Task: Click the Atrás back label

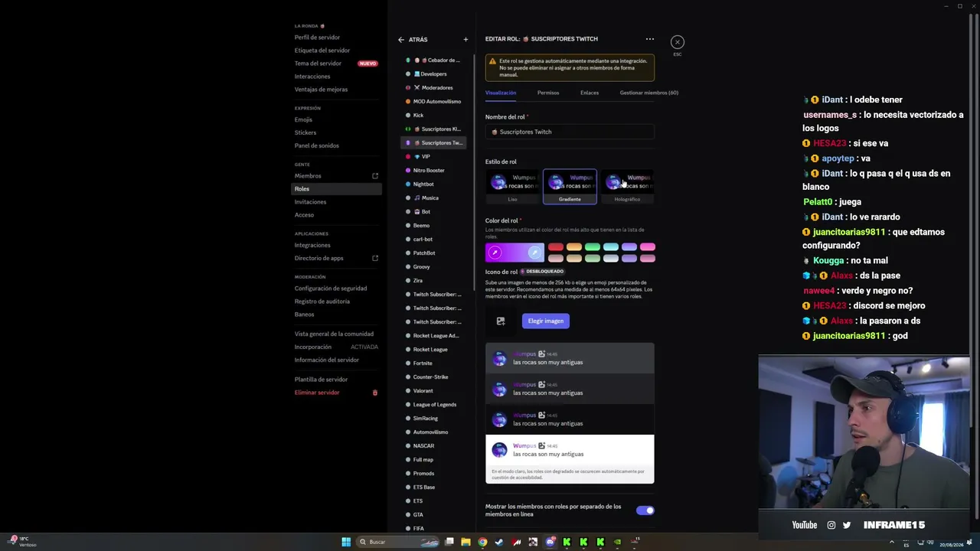Action: click(418, 40)
